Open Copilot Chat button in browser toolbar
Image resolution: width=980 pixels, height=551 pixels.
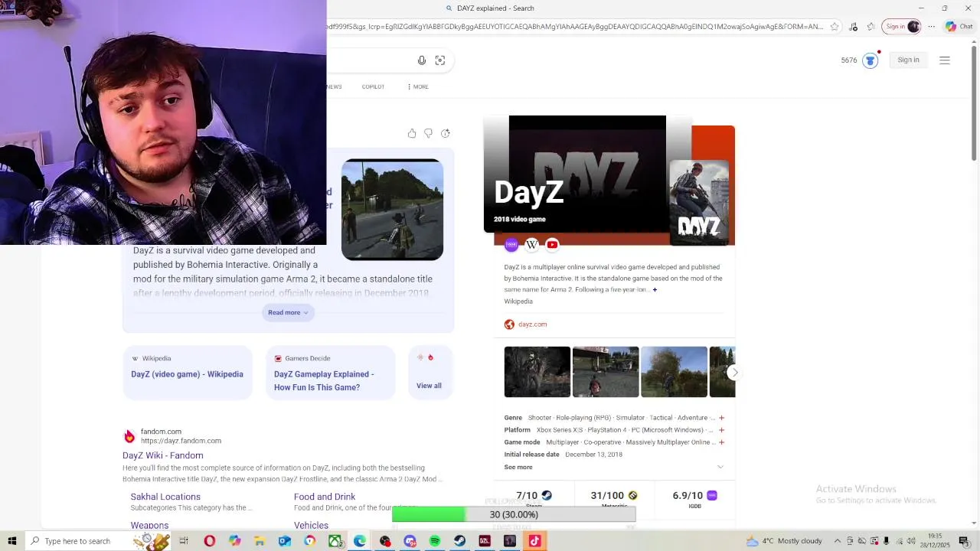959,27
